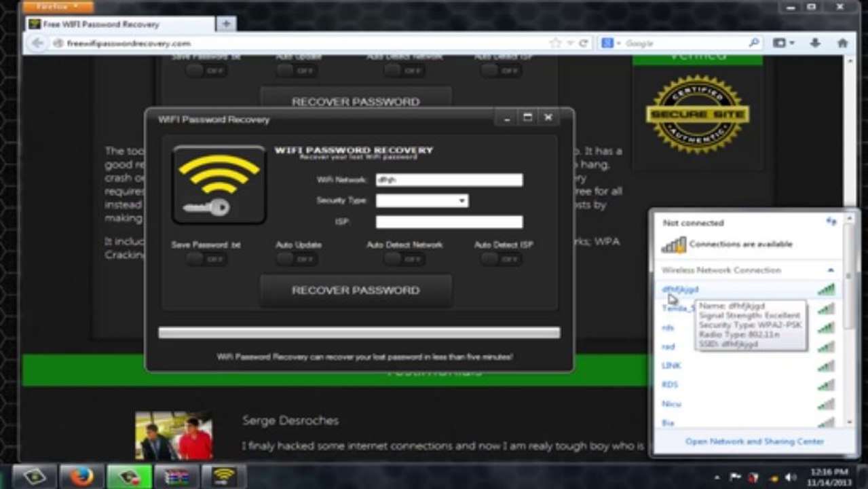Go back with the browser back arrow

(37, 43)
